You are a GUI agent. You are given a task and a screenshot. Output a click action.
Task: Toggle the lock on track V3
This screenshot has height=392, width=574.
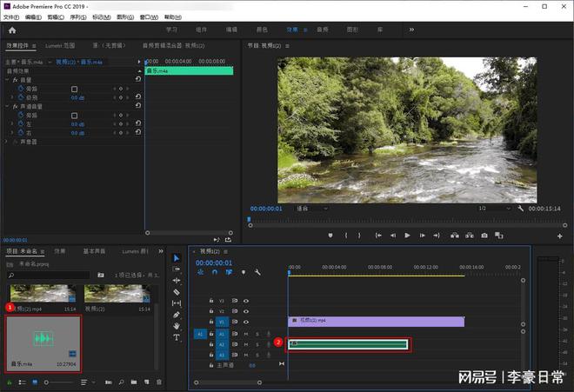pos(211,301)
